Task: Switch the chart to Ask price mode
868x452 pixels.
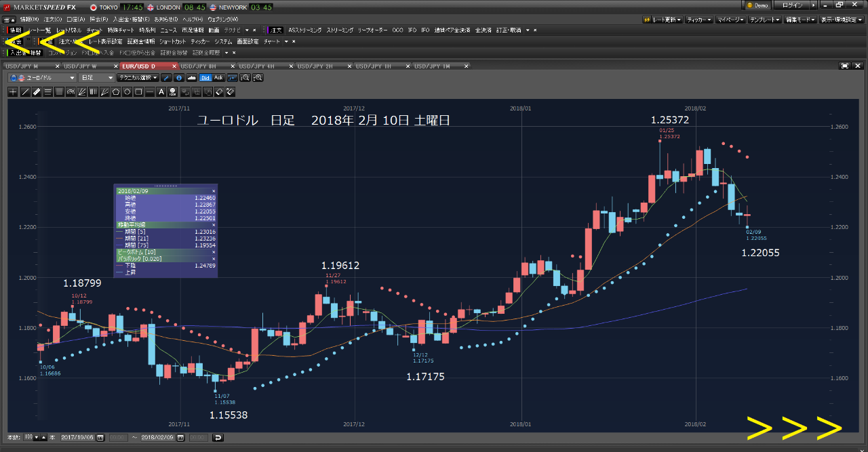Action: click(218, 77)
